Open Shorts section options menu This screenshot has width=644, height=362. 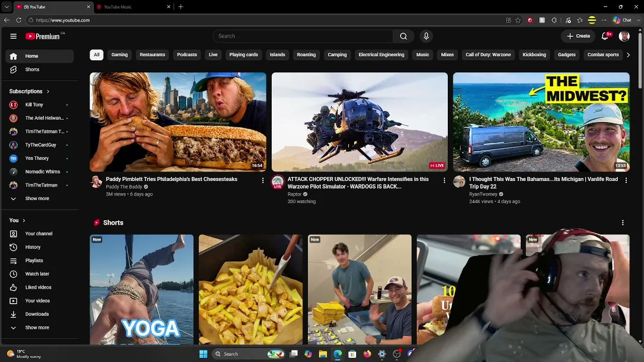(x=623, y=223)
